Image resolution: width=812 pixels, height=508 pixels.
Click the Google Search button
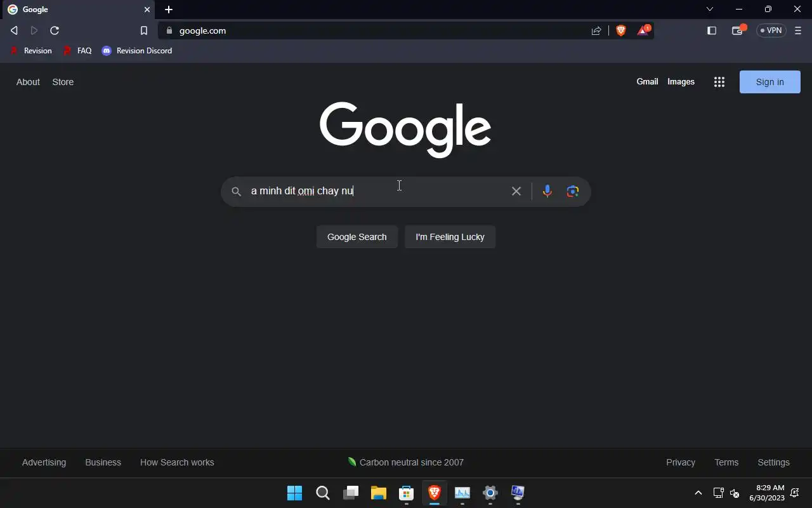(357, 237)
